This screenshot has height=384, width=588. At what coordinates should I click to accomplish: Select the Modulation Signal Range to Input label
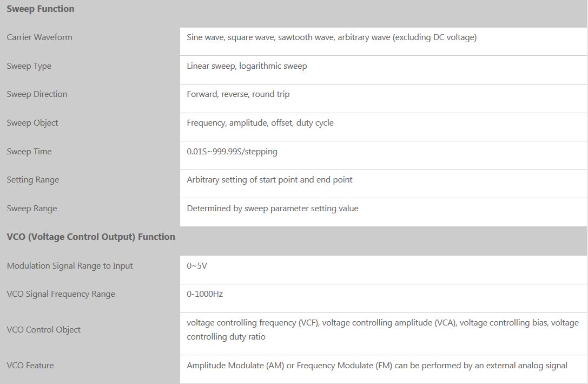coord(70,266)
